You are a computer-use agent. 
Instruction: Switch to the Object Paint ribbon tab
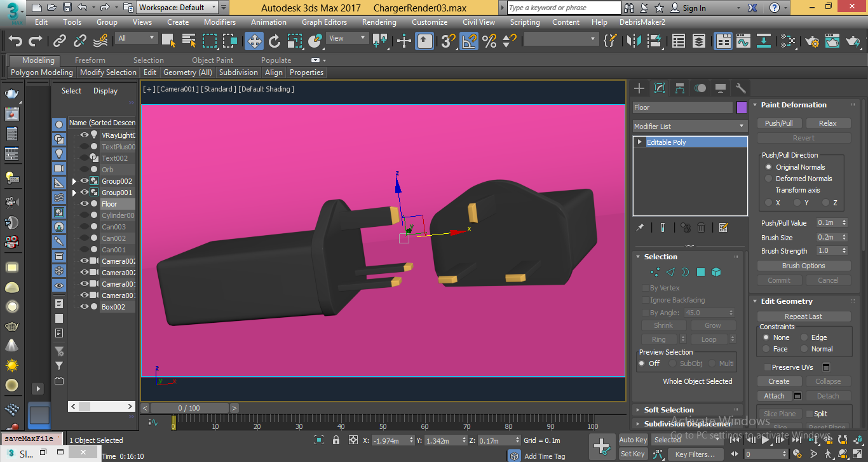click(212, 60)
